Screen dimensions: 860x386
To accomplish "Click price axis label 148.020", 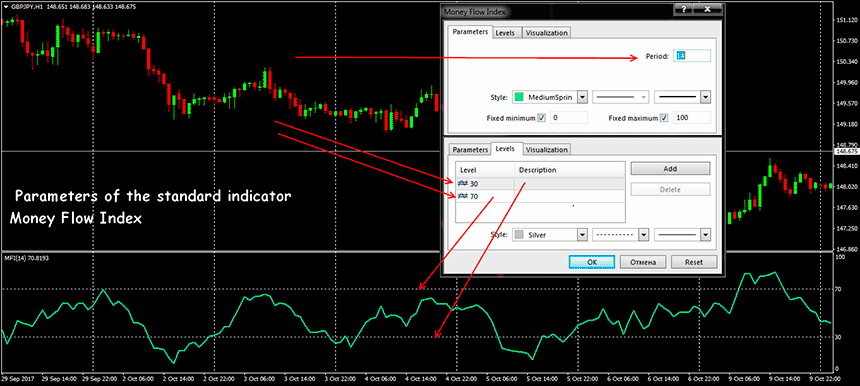I will point(847,186).
